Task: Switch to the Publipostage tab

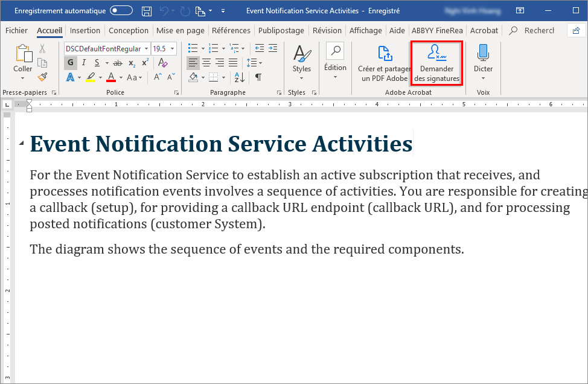Action: tap(281, 30)
